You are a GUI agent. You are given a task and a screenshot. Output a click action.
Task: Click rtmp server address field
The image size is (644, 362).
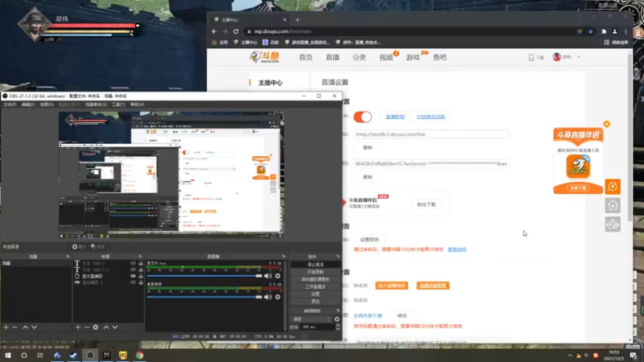pos(431,134)
